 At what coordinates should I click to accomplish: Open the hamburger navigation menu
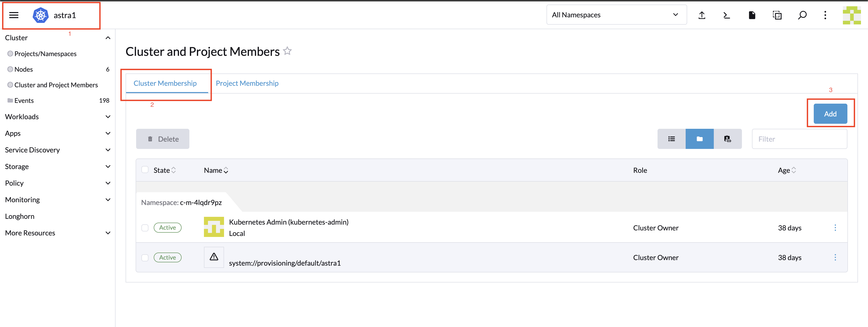tap(14, 15)
